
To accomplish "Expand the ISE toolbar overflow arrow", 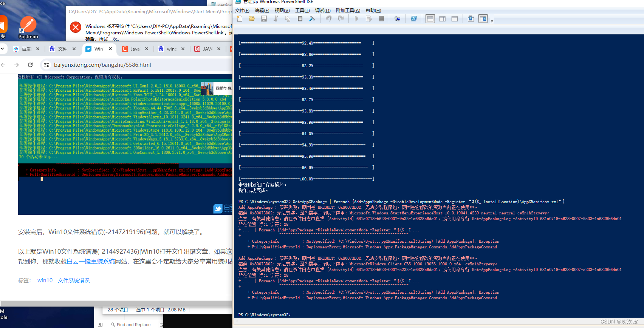I will pos(492,21).
